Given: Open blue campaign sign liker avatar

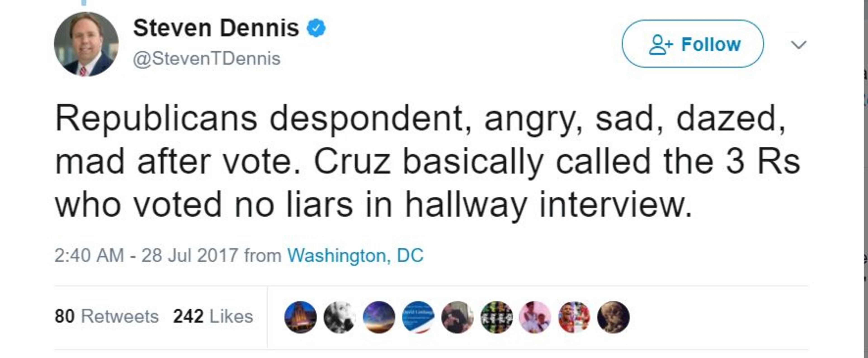Looking at the screenshot, I should click(x=418, y=317).
